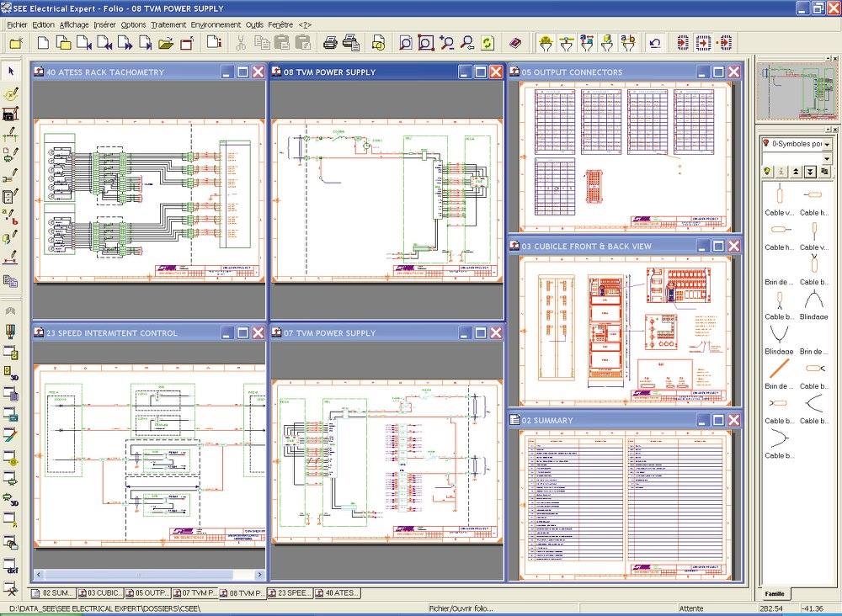Viewport: 842px width, 616px height.
Task: Switch to the 02 SUM... folio tab
Action: [x=52, y=593]
